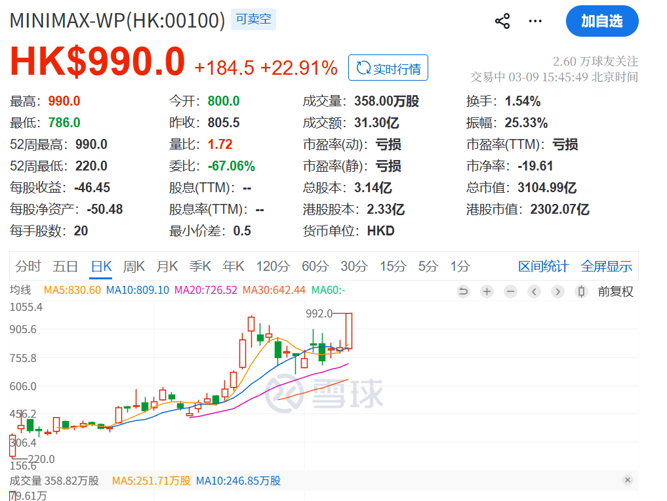The height and width of the screenshot is (501, 667).
Task: Reset the chart with the undo icon
Action: pyautogui.click(x=463, y=291)
